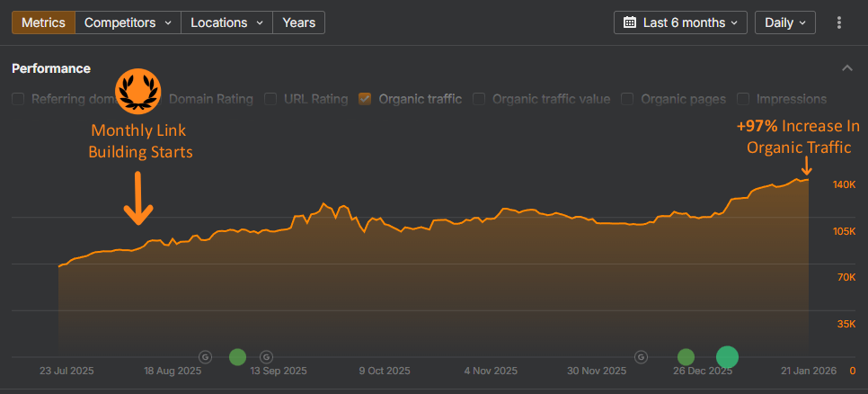Collapse the Performance section chevron

coord(847,68)
